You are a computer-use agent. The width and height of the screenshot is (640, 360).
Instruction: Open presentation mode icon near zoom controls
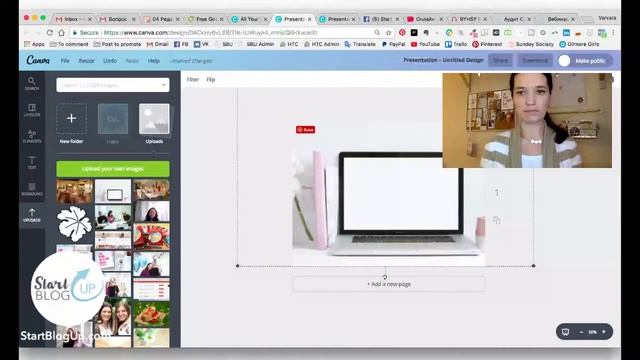565,332
